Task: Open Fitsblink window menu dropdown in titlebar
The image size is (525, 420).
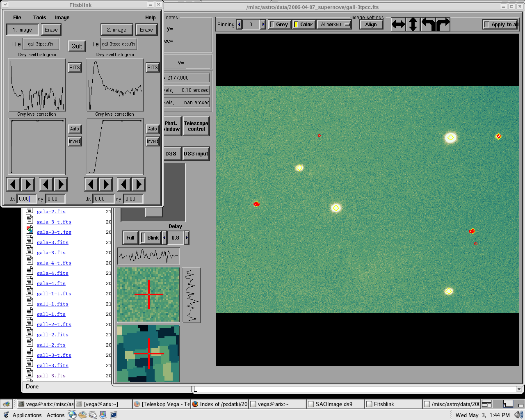Action: click(5, 5)
